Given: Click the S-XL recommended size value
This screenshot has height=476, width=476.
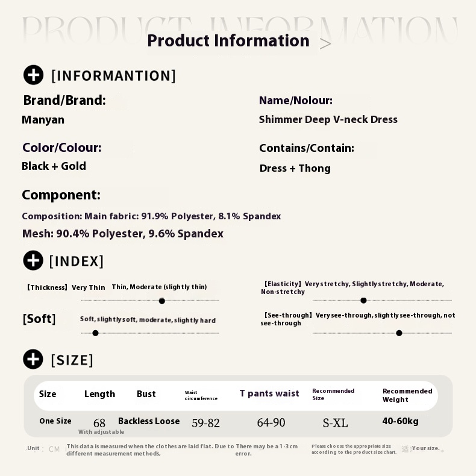Looking at the screenshot, I should [x=335, y=423].
